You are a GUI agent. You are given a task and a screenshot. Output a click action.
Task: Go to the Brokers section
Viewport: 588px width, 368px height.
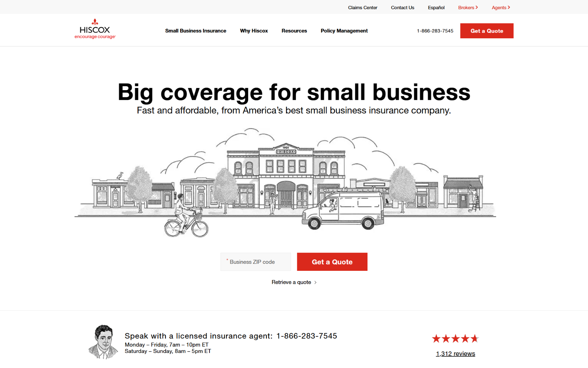468,8
